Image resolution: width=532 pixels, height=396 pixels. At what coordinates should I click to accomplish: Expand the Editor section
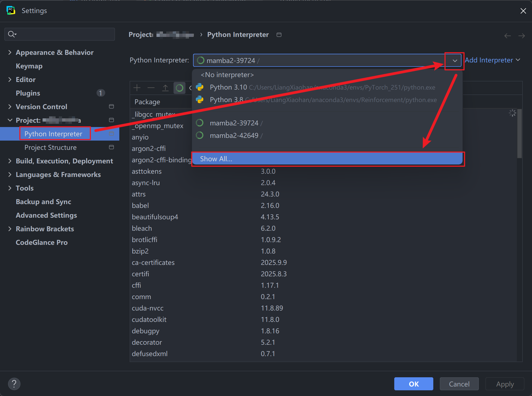(10, 80)
